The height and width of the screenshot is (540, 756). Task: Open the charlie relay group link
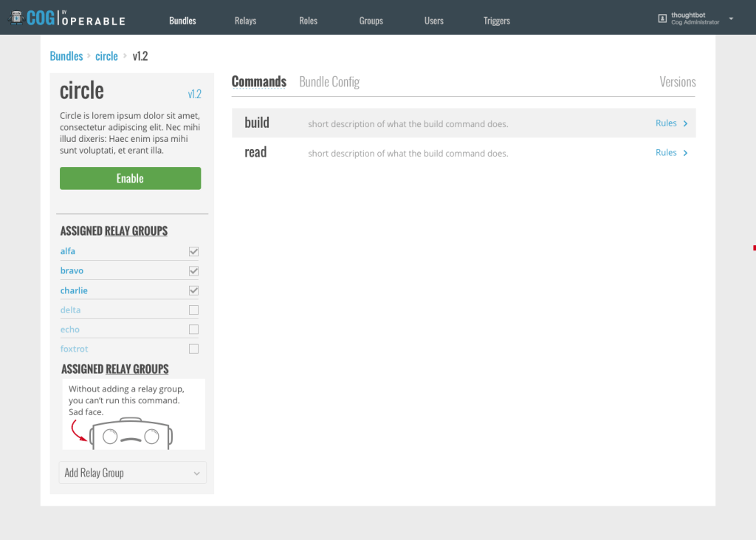point(74,291)
